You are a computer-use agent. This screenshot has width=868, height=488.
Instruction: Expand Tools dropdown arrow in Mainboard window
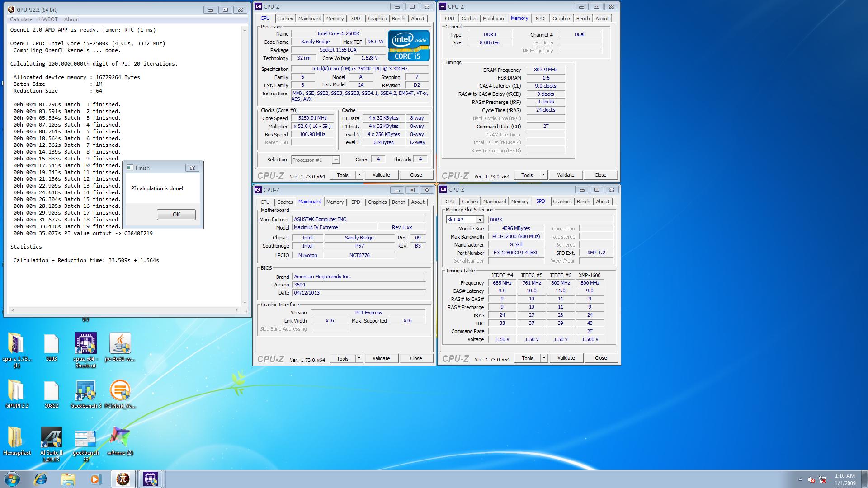pyautogui.click(x=359, y=358)
